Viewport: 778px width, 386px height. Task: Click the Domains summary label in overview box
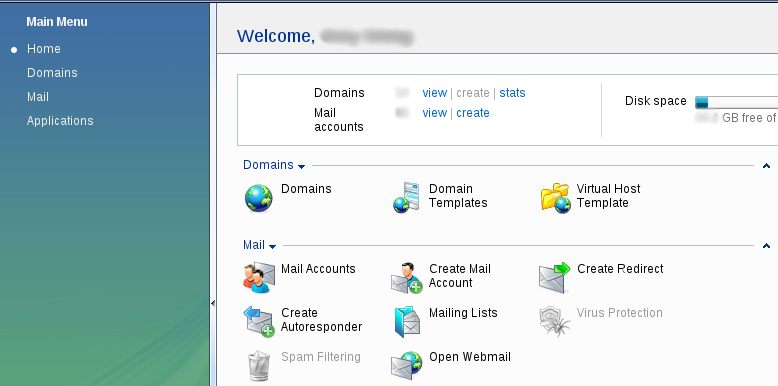tap(339, 93)
